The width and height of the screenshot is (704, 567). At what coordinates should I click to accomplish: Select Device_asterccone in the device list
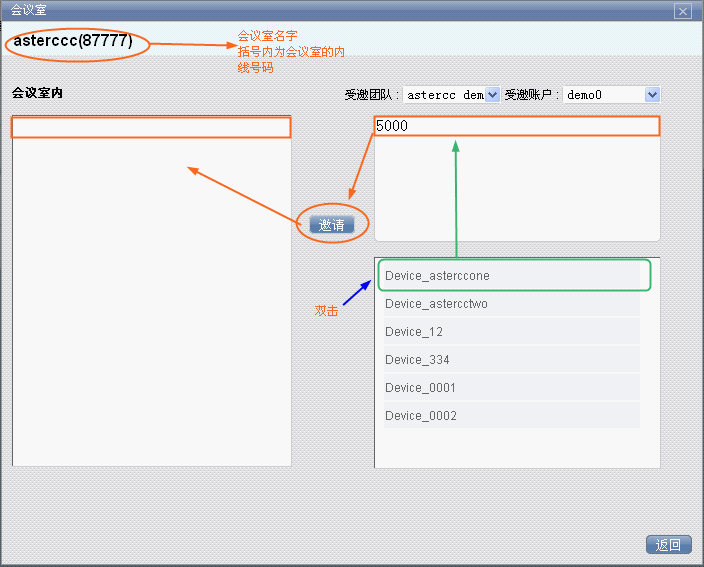[x=511, y=276]
